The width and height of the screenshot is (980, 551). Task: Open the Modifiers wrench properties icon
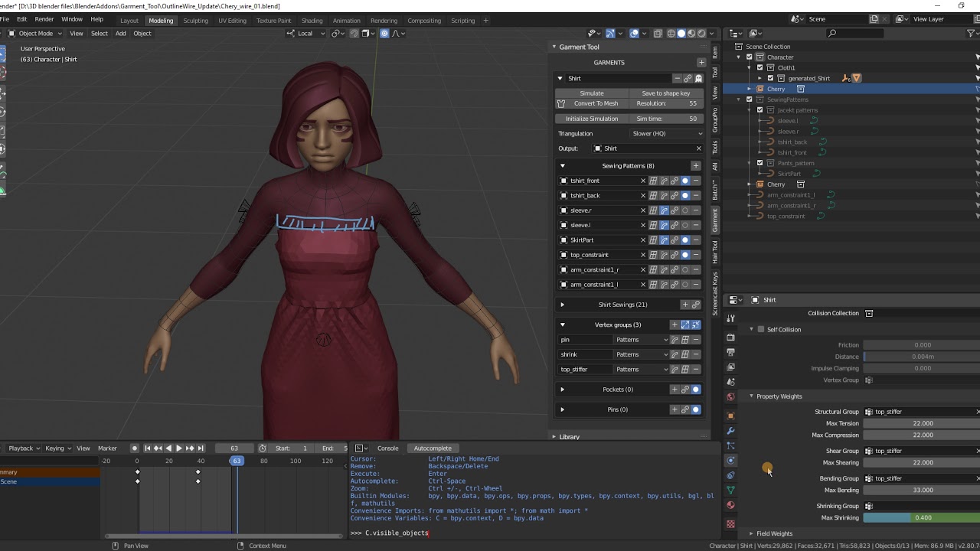pos(730,431)
